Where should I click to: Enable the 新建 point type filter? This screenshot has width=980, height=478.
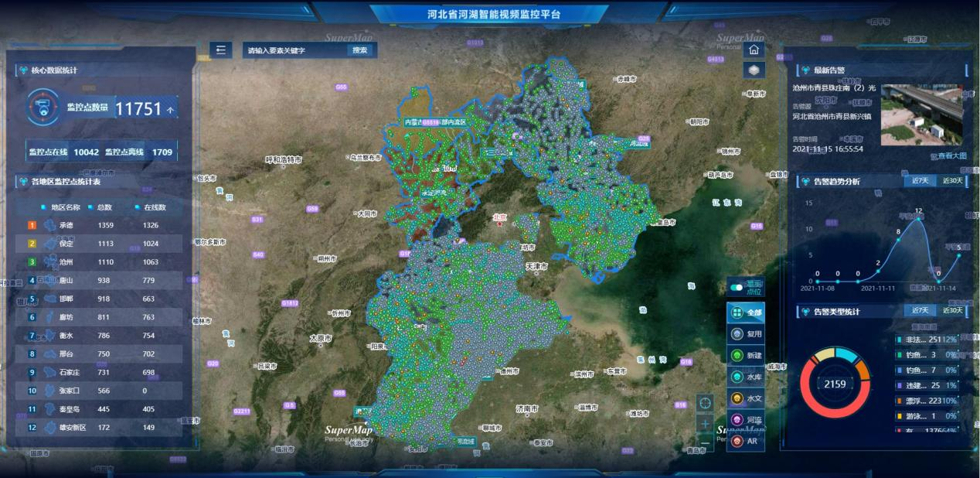click(745, 355)
